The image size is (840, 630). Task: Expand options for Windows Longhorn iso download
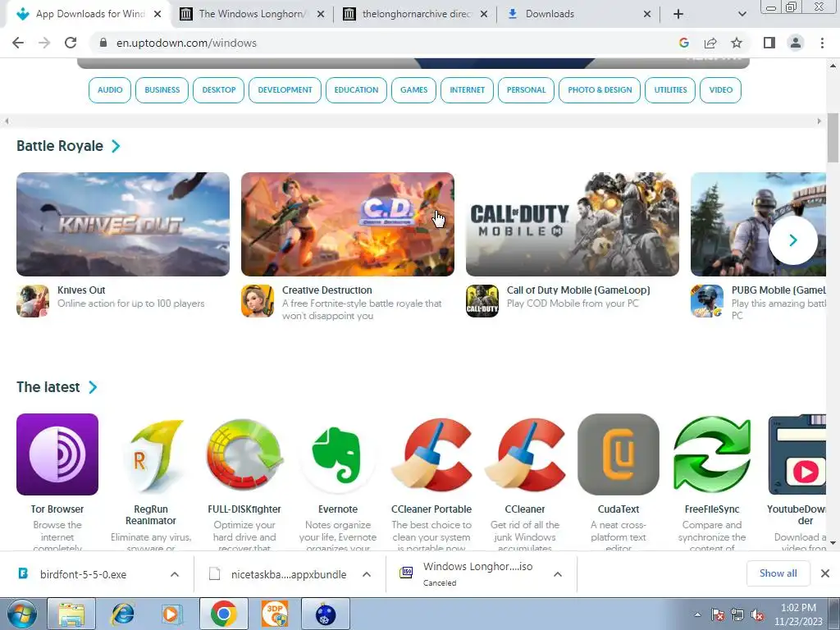[558, 574]
